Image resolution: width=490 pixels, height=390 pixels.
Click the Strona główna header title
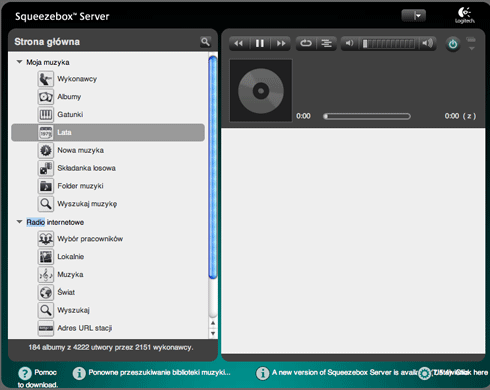pyautogui.click(x=47, y=42)
